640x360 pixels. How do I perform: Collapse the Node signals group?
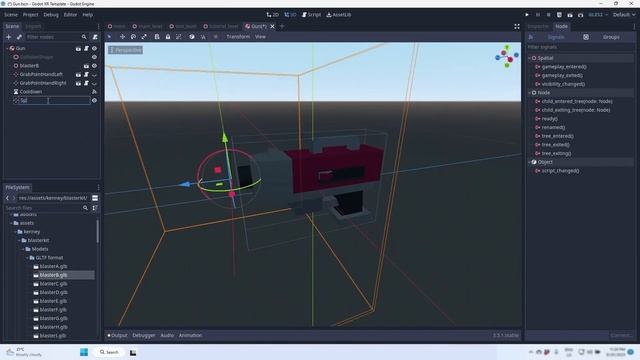(x=529, y=93)
